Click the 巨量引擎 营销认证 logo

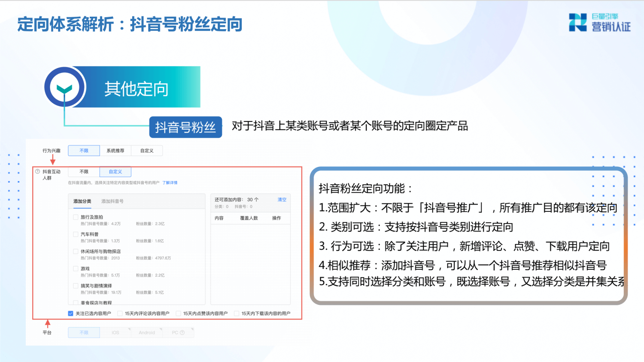coord(600,22)
